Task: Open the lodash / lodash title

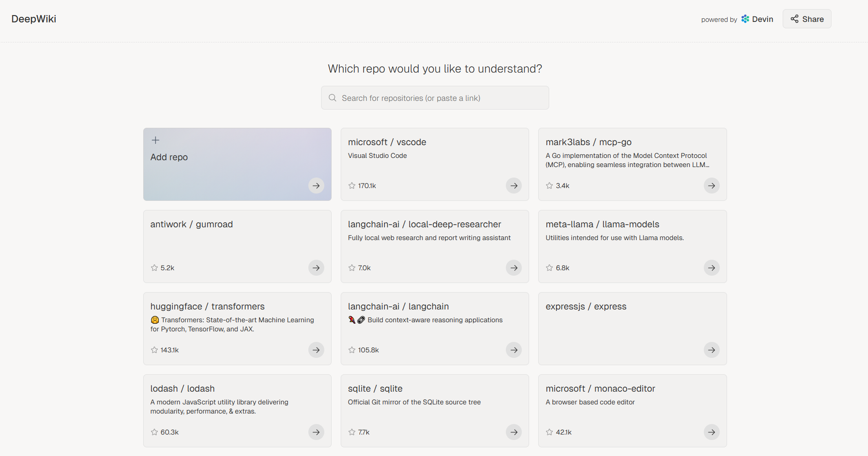Action: [x=182, y=388]
